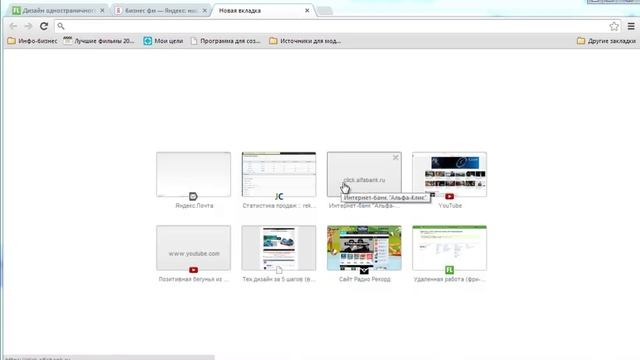The image size is (640, 360).
Task: Close the Бизнес фм tab
Action: [204, 11]
